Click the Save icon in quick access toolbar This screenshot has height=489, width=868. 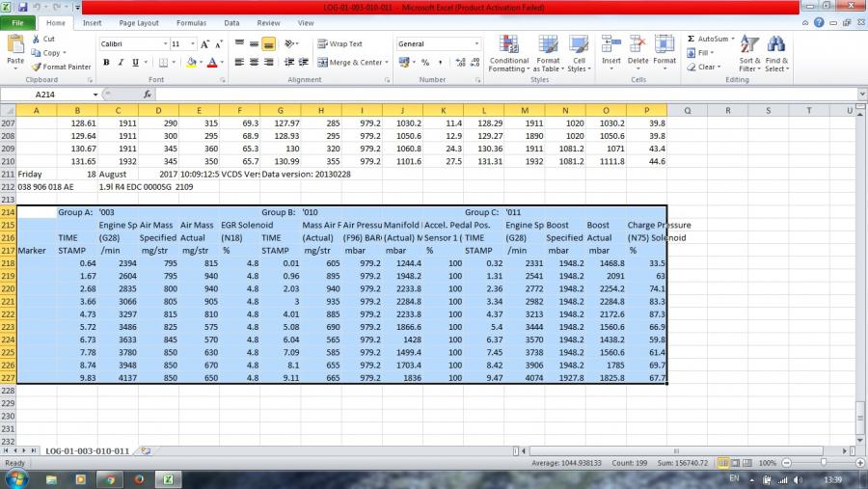(x=21, y=7)
